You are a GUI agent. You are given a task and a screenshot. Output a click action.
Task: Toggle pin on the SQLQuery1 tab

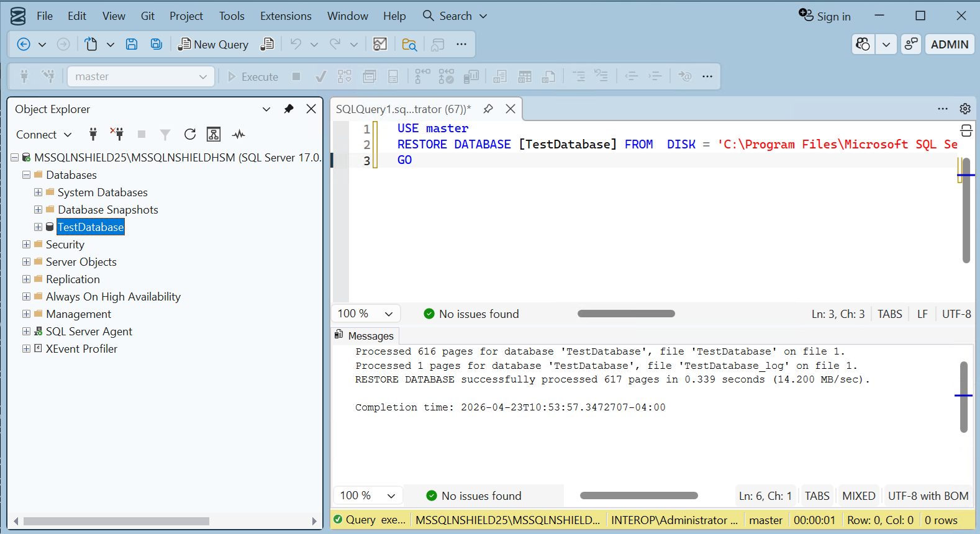488,109
